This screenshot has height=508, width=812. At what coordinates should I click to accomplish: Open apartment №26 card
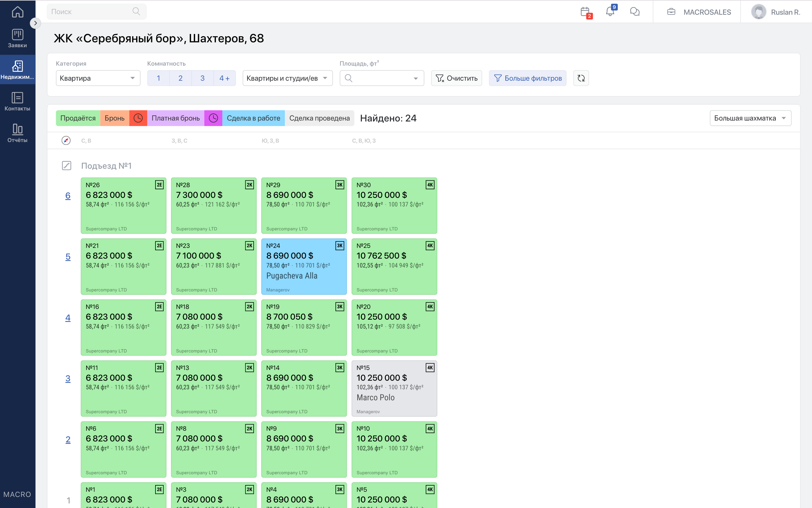click(124, 206)
